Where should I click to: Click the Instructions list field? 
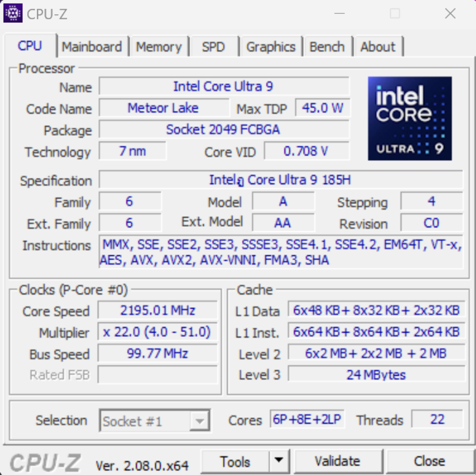click(281, 252)
